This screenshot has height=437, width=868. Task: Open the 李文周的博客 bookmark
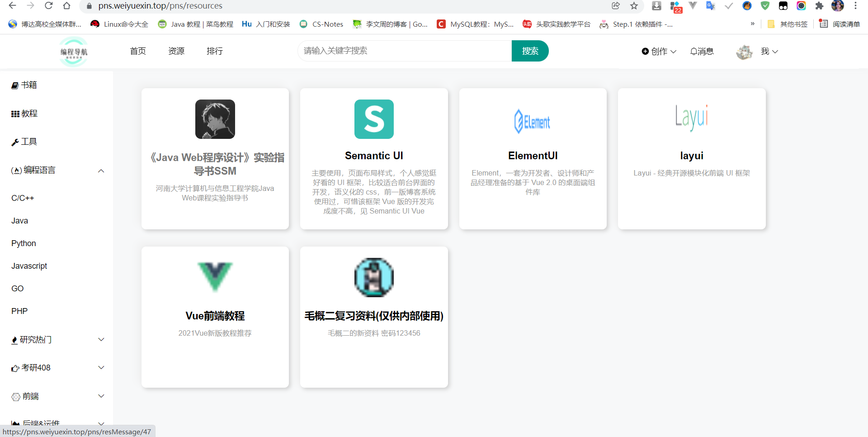pos(390,24)
